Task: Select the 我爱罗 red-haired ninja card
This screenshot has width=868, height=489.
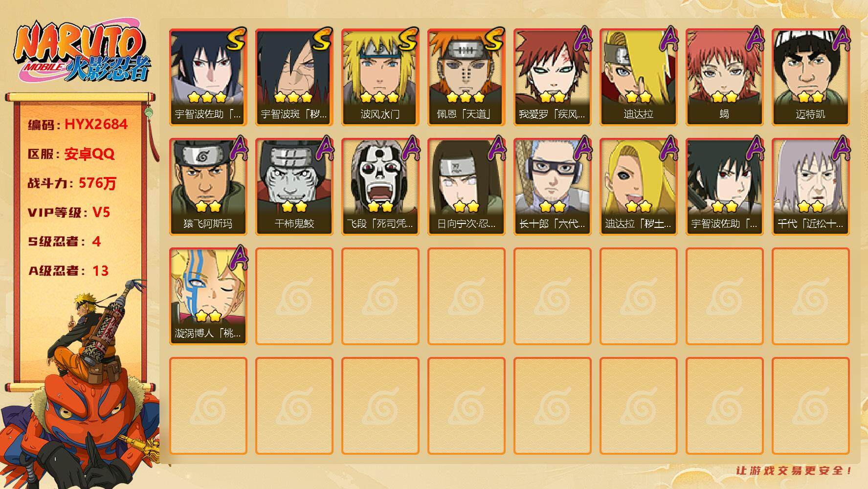Action: pos(552,77)
